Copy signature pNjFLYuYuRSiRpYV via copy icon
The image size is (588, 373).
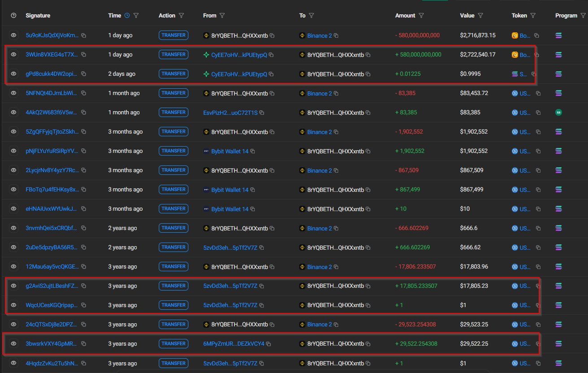pyautogui.click(x=83, y=151)
